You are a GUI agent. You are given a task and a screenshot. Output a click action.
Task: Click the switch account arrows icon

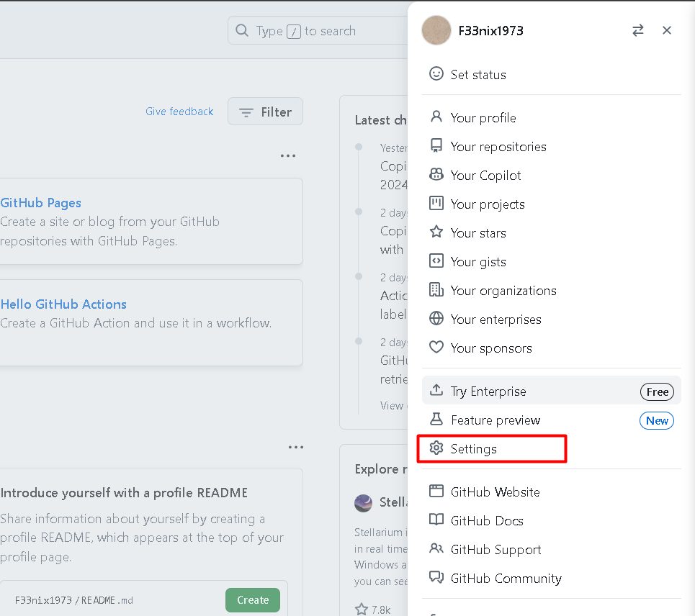[x=638, y=30]
